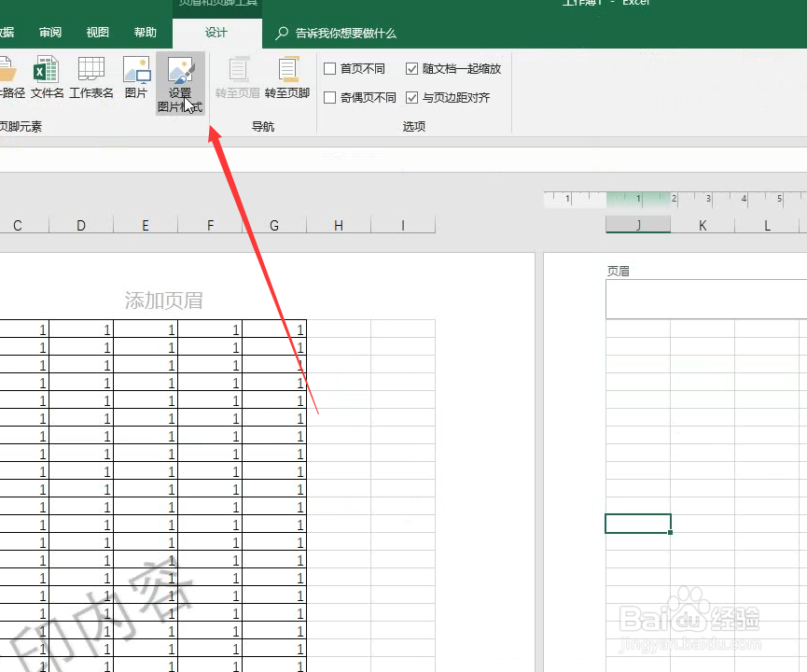
Task: Click first row cell in column G
Action: [x=274, y=329]
